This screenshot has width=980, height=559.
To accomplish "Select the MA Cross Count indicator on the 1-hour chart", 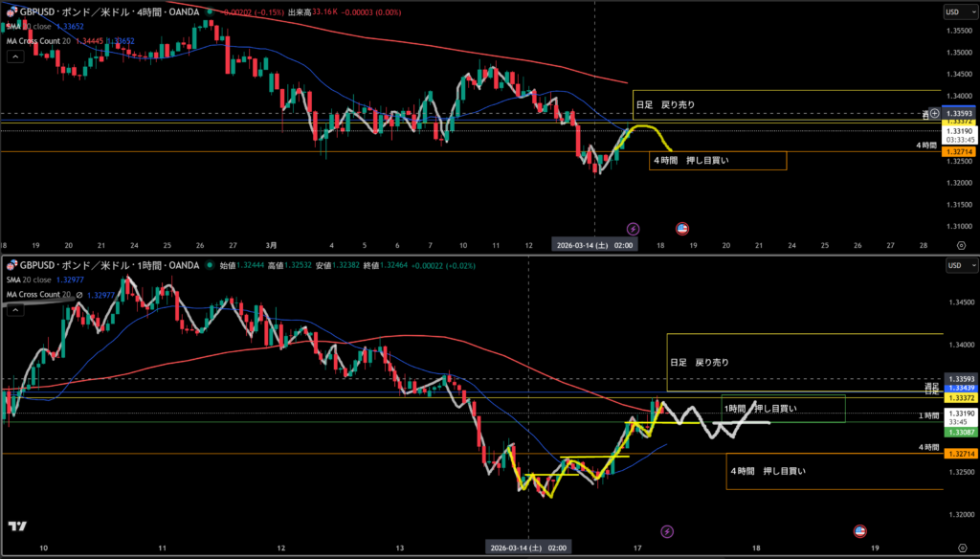I will [40, 294].
